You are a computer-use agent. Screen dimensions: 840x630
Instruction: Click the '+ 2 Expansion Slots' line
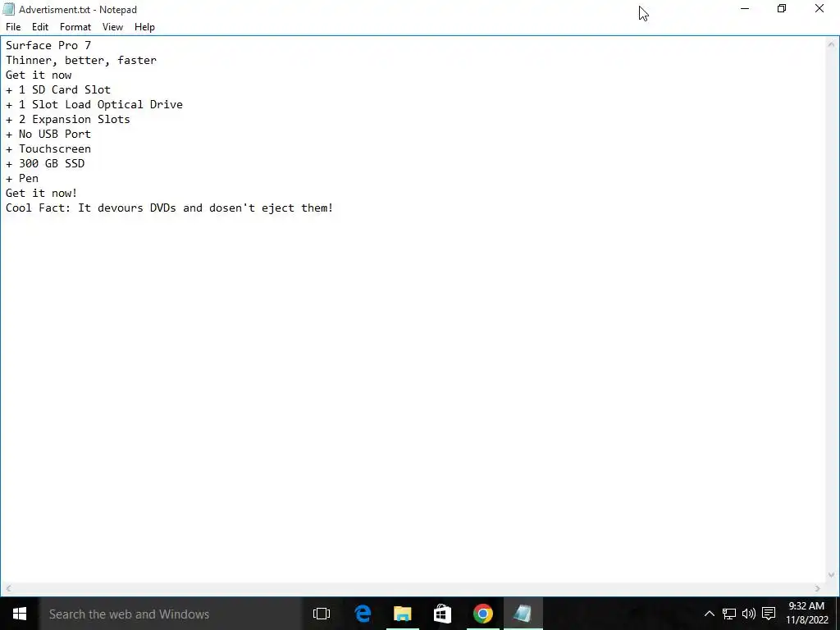click(x=67, y=119)
